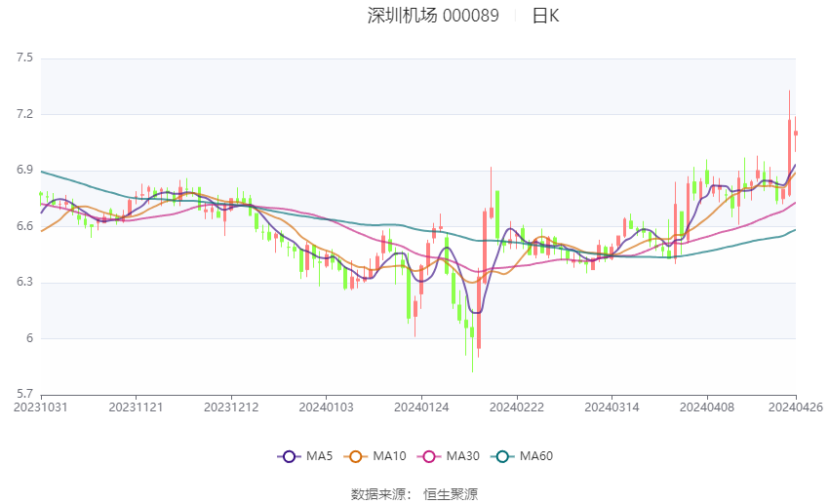This screenshot has height=504, width=829.
Task: Toggle the MA5 legend series
Action: (x=305, y=456)
